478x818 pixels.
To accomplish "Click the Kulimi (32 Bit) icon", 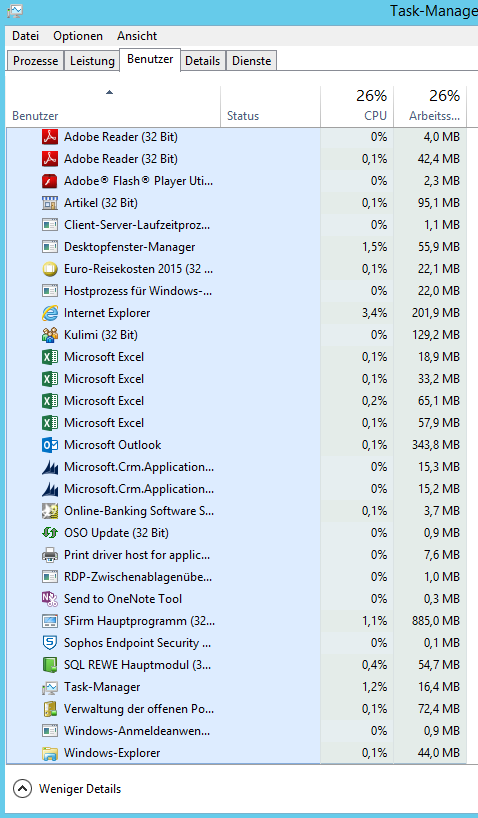I will coord(50,335).
